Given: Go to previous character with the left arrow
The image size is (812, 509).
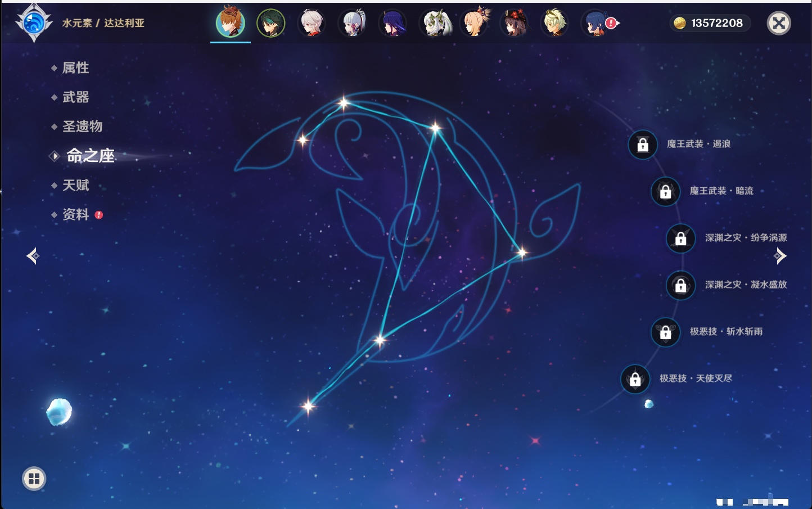Looking at the screenshot, I should point(33,256).
